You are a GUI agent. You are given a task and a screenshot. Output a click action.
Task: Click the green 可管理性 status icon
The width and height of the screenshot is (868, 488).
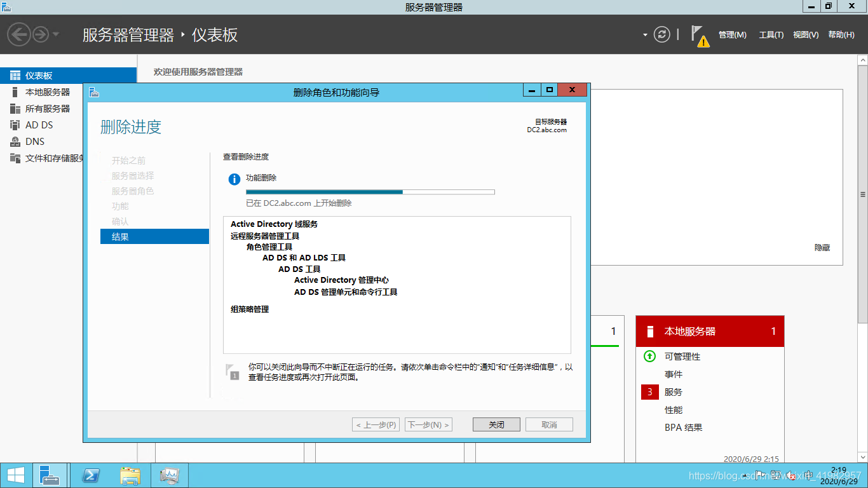click(x=649, y=356)
